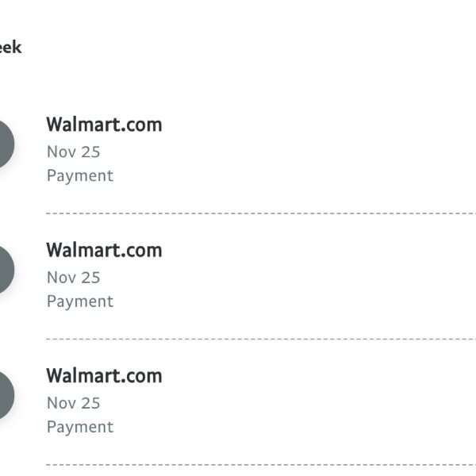This screenshot has height=476, width=476.
Task: Click the gray merchant avatar of the first Walmart.com payment
Action: click(x=5, y=144)
